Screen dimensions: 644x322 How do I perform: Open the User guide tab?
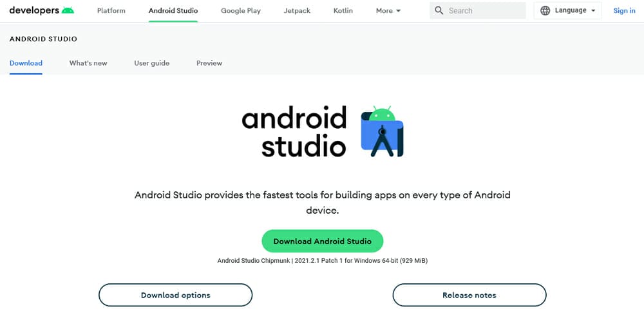point(151,63)
